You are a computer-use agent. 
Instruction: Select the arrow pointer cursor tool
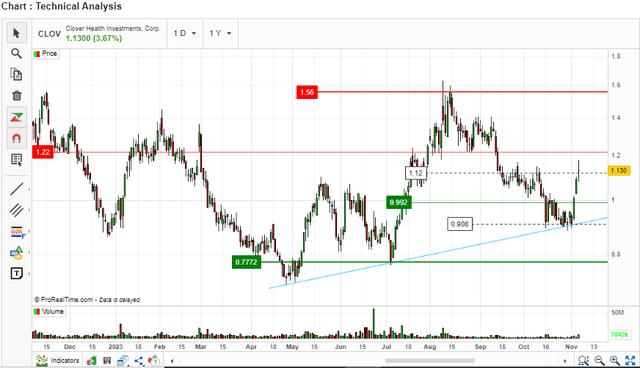(x=16, y=33)
